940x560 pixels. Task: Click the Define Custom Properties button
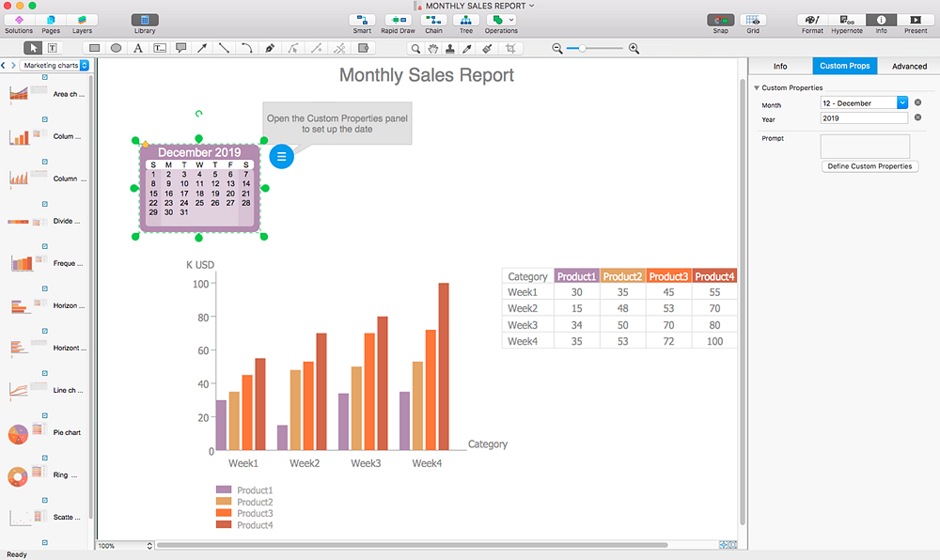869,166
